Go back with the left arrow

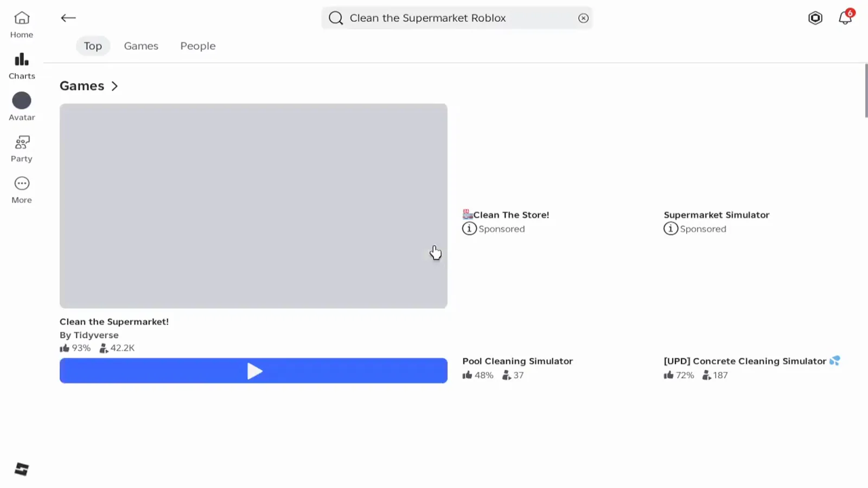(68, 18)
